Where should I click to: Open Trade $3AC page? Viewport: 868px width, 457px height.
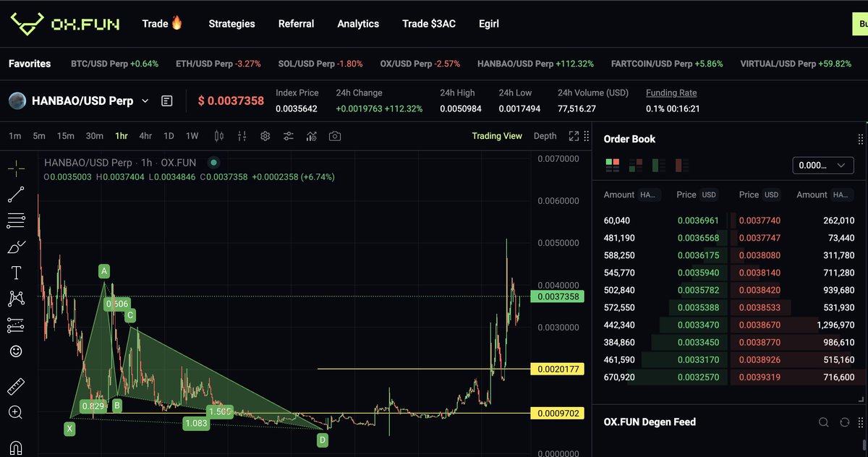click(x=429, y=23)
